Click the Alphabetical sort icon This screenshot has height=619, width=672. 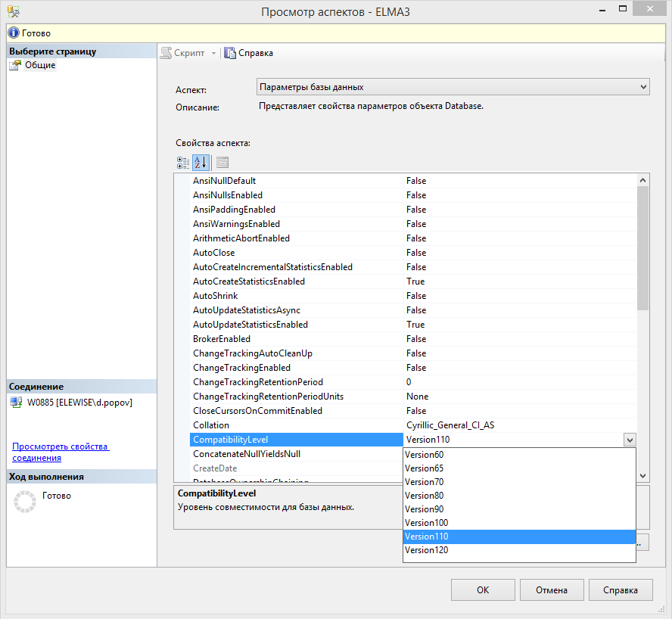click(201, 162)
